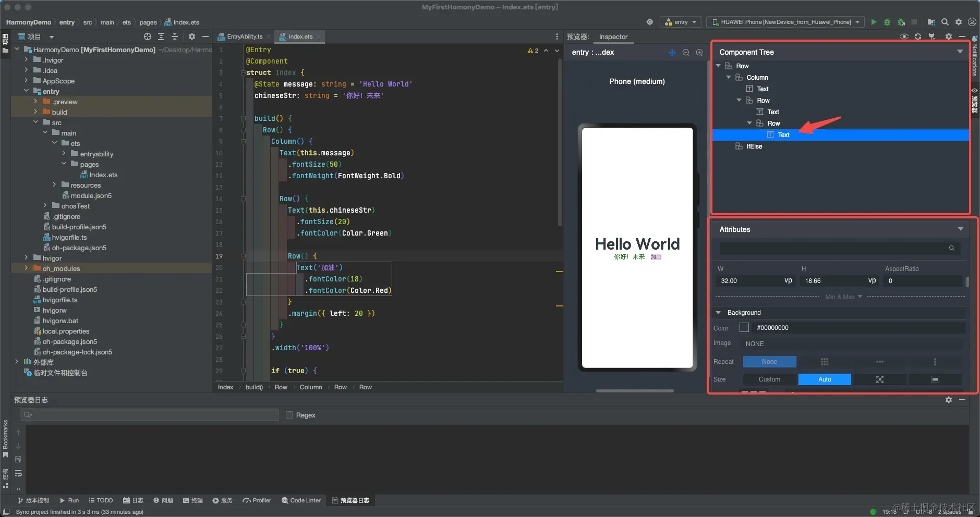Select opened file in project tree icon
Image resolution: width=980 pixels, height=517 pixels.
pyautogui.click(x=148, y=36)
